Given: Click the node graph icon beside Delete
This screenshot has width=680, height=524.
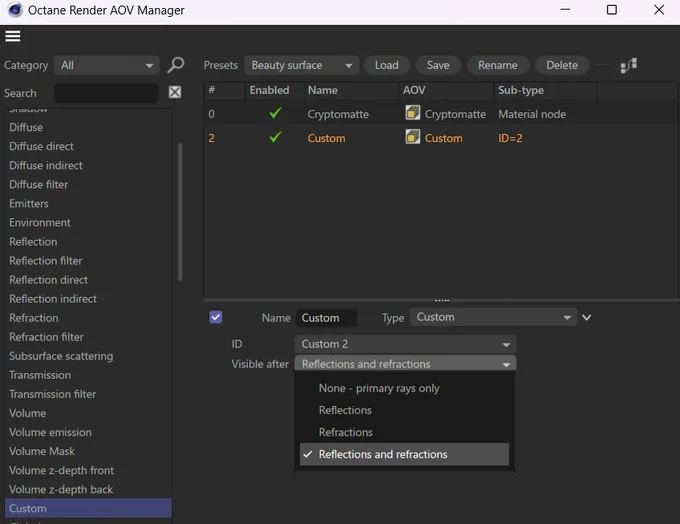Looking at the screenshot, I should pyautogui.click(x=628, y=66).
